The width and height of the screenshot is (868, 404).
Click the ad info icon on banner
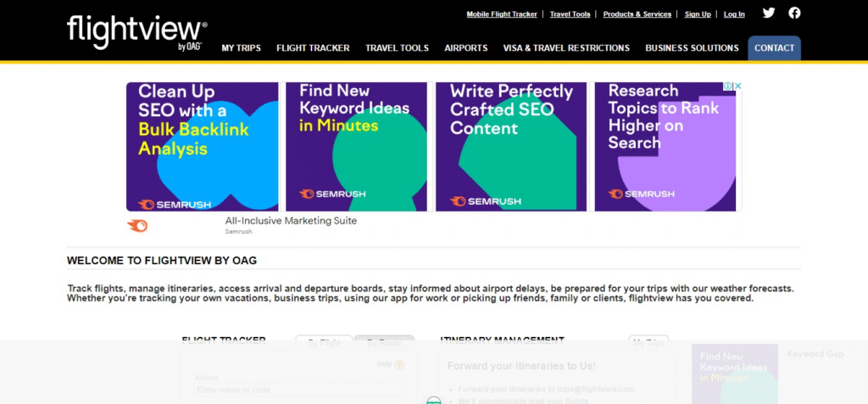pyautogui.click(x=728, y=86)
